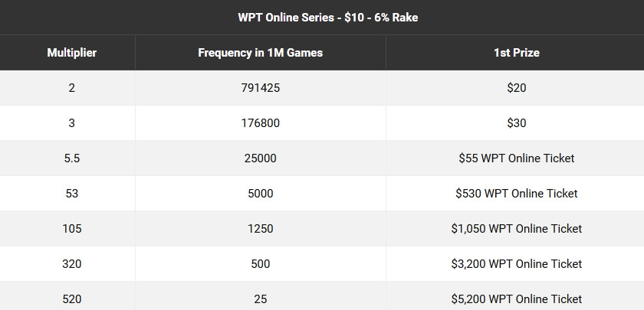Viewport: 644px width, 310px height.
Task: Click the 5.5 multiplier cell
Action: click(72, 158)
